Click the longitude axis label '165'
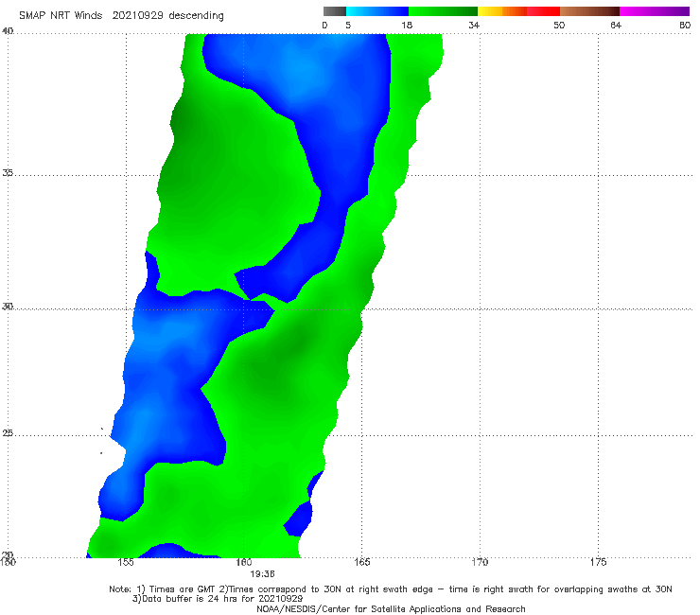The image size is (700, 615). (x=361, y=562)
